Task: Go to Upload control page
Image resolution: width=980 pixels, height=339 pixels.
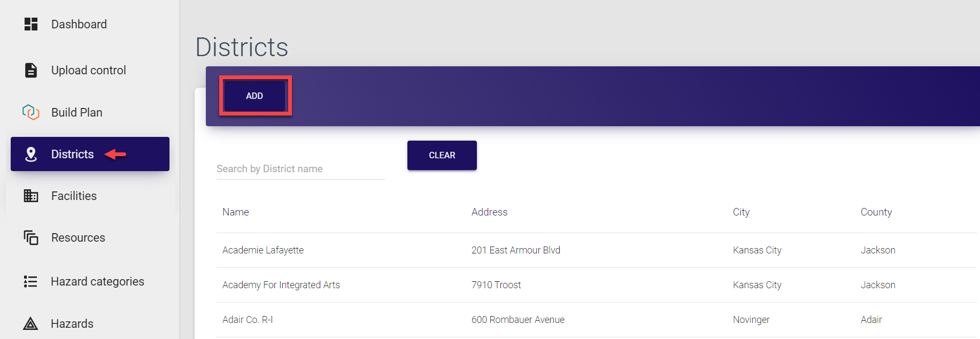Action: (x=89, y=70)
